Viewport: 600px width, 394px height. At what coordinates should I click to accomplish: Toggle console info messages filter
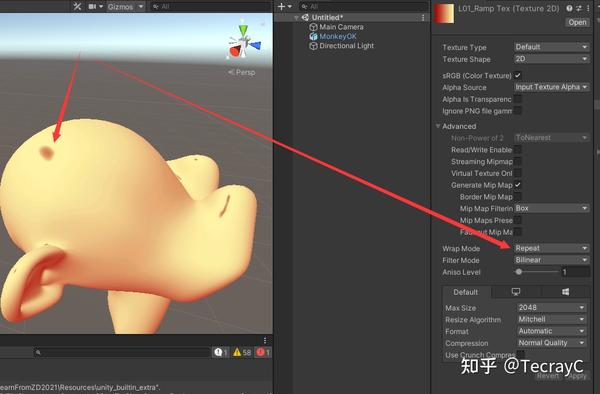click(221, 352)
